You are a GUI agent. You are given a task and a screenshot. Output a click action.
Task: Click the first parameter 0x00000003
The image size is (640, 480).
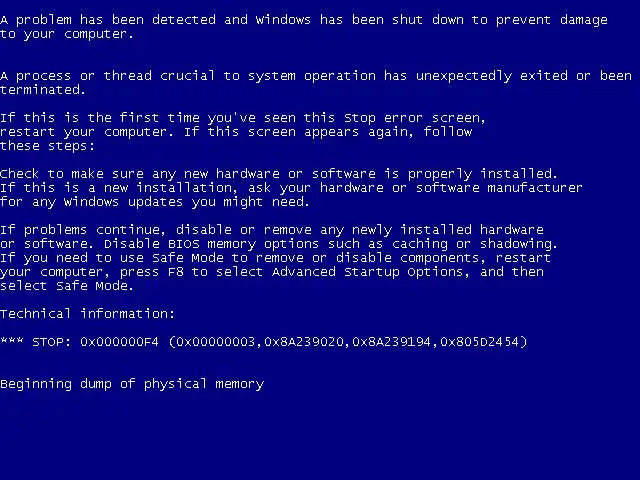(x=216, y=342)
